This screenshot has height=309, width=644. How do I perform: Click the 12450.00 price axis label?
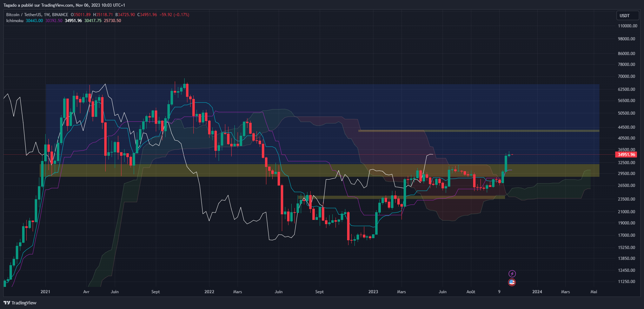pyautogui.click(x=626, y=270)
